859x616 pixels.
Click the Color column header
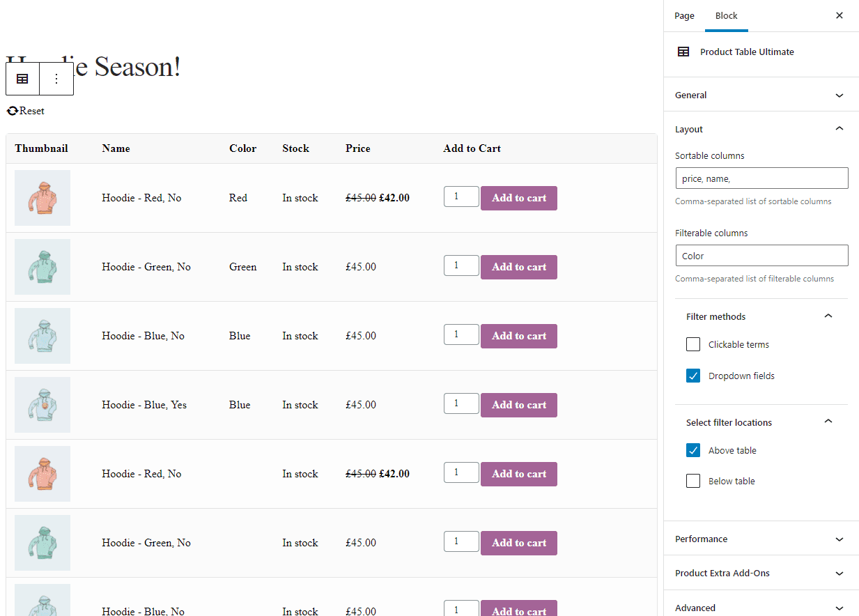pos(242,148)
